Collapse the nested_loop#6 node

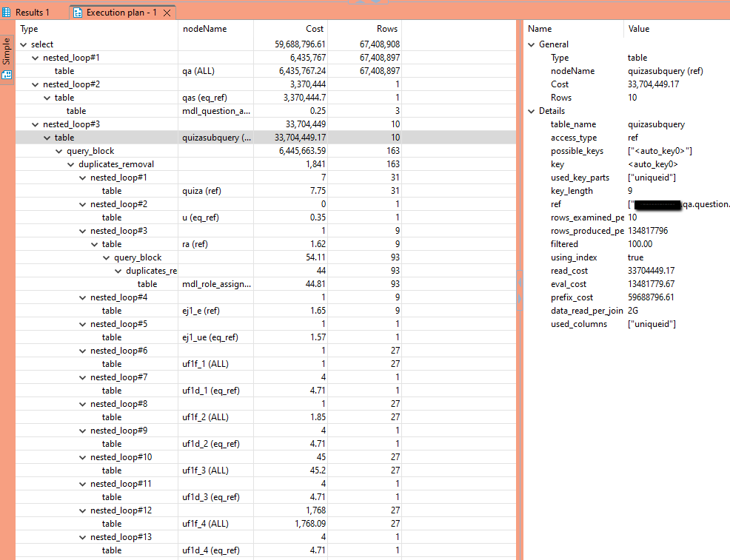tap(83, 351)
